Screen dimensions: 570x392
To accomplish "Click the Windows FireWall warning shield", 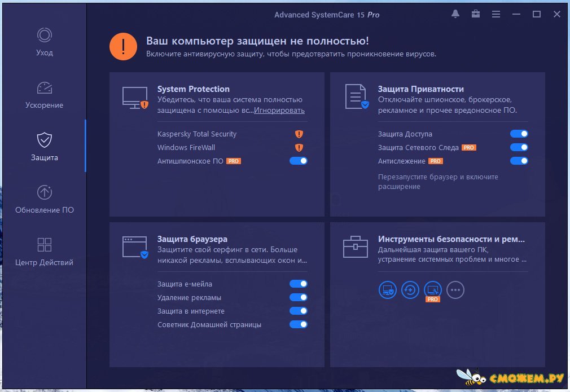I will click(299, 148).
